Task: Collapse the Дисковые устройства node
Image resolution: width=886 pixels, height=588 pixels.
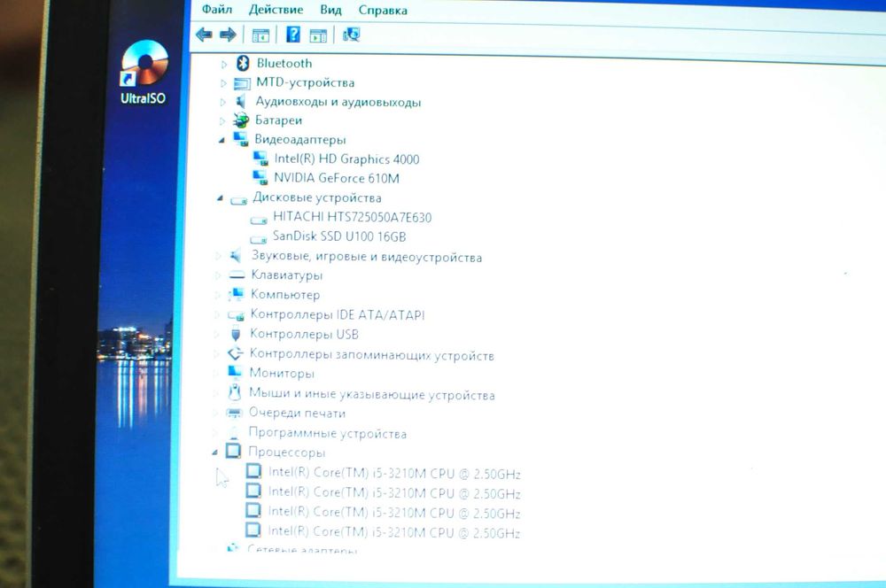Action: coord(220,199)
